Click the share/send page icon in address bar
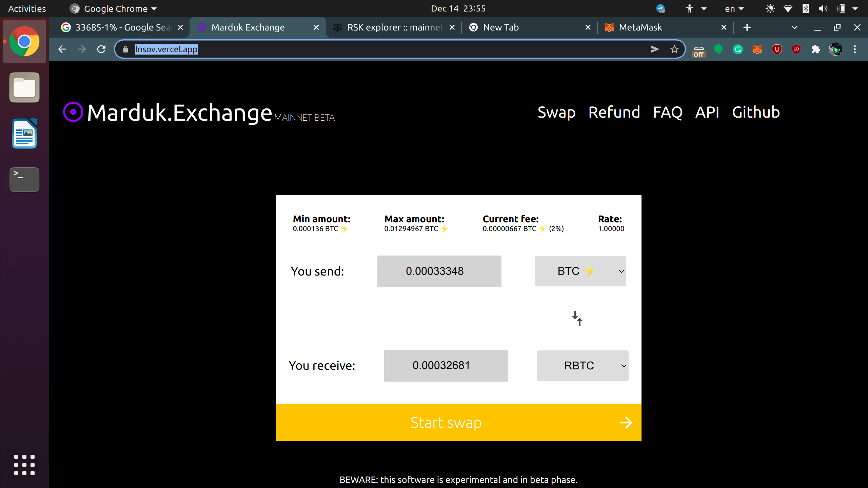This screenshot has width=868, height=488. tap(655, 49)
